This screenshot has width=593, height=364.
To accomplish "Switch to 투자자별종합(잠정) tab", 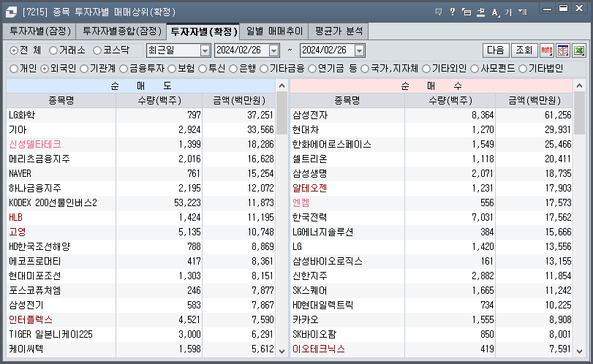I will 122,31.
